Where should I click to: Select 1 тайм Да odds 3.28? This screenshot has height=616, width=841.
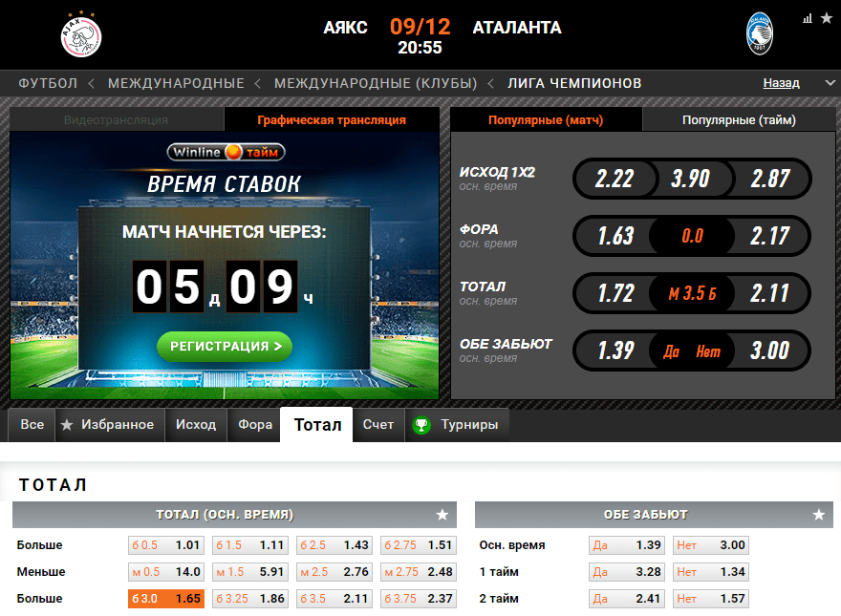[x=627, y=572]
